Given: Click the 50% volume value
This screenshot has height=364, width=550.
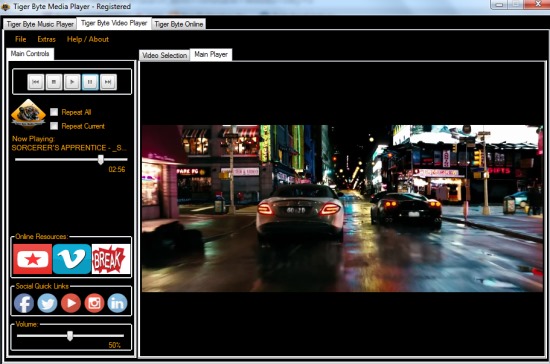Looking at the screenshot, I should (115, 345).
